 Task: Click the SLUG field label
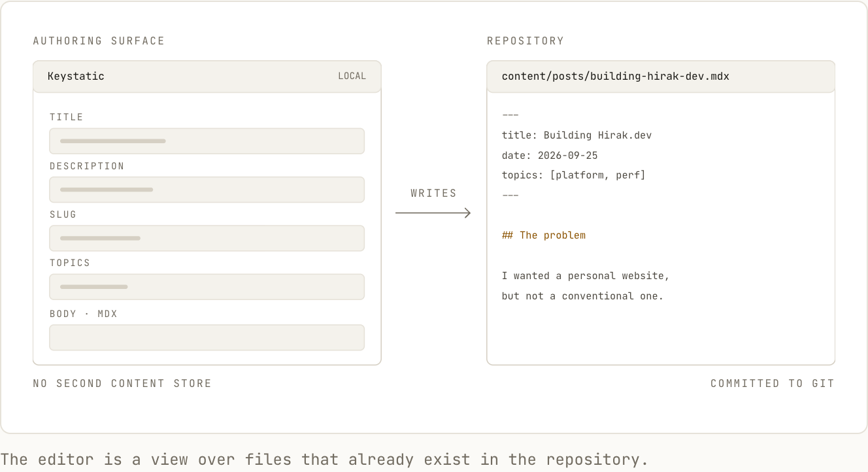(x=63, y=214)
